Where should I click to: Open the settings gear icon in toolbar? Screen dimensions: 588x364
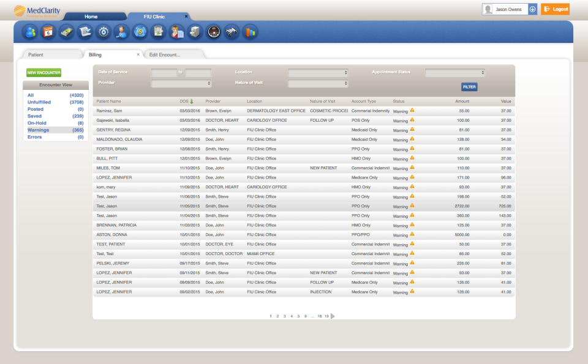click(x=104, y=31)
